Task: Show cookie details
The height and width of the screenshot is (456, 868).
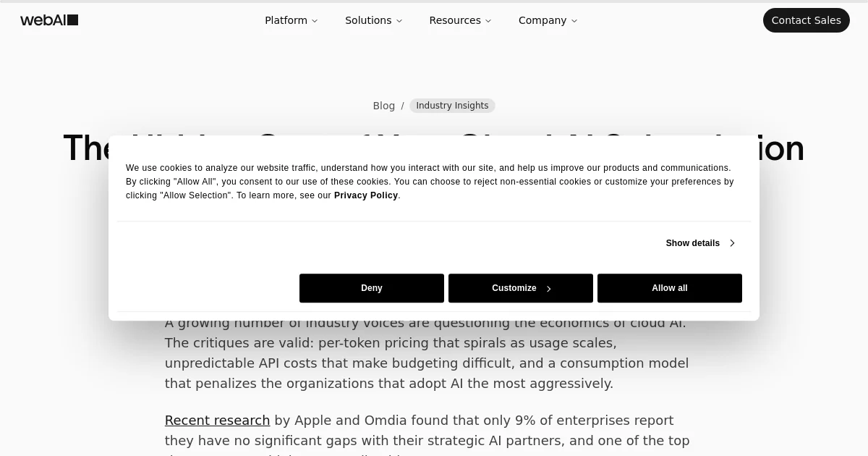Action: pos(699,243)
